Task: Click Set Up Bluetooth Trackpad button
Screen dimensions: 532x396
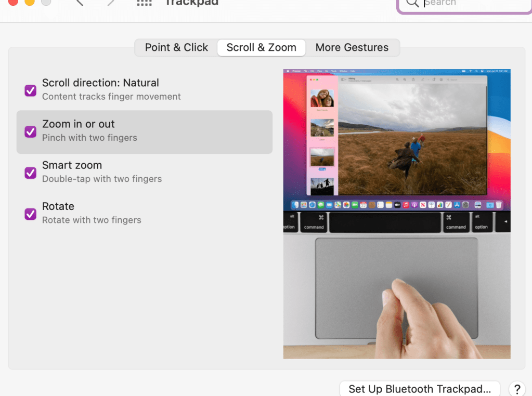Action: pos(419,389)
